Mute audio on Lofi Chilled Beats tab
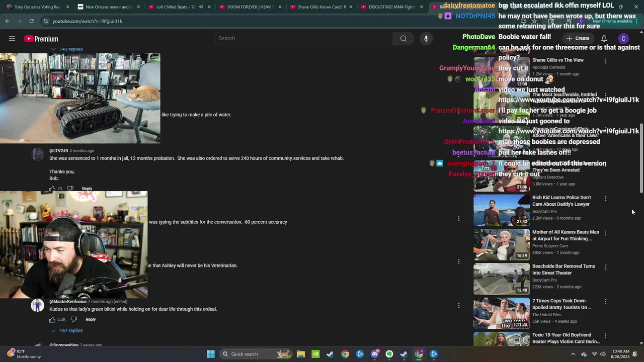 click(x=201, y=7)
